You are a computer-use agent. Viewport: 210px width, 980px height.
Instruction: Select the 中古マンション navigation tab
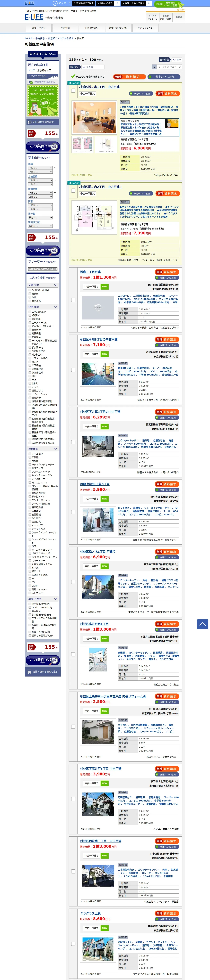[145, 28]
